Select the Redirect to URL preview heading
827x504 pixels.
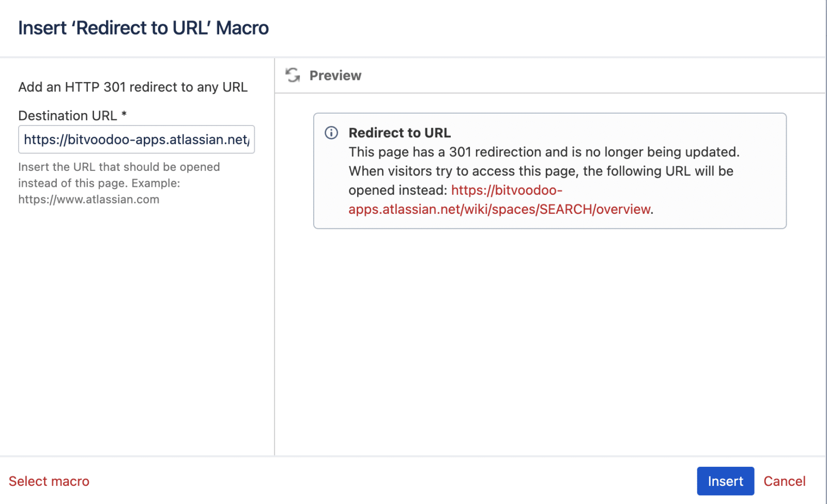coord(400,133)
